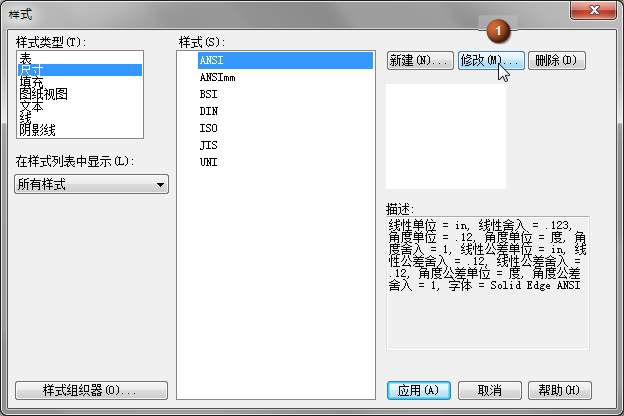Click the 新建(N)... button
Screen dimensions: 624x416
(420, 61)
